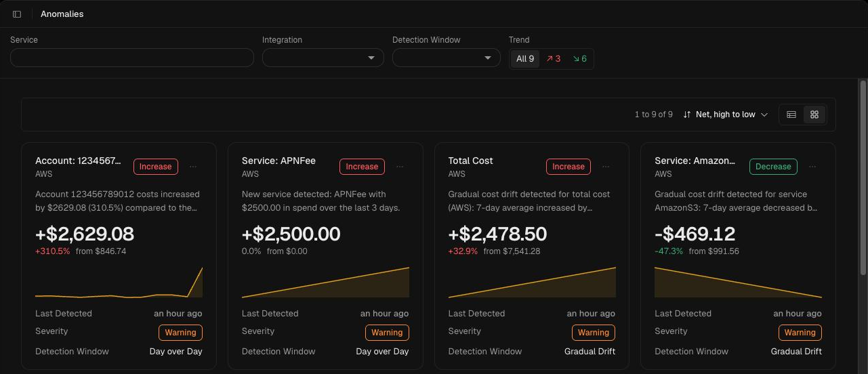
Task: Click from $846.74 text
Action: [101, 251]
